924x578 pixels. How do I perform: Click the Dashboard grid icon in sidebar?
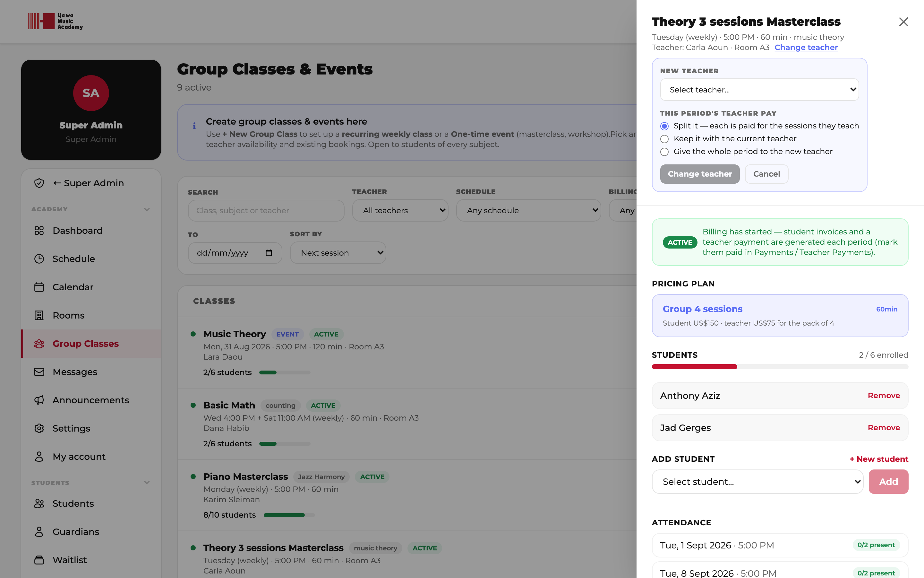point(39,231)
